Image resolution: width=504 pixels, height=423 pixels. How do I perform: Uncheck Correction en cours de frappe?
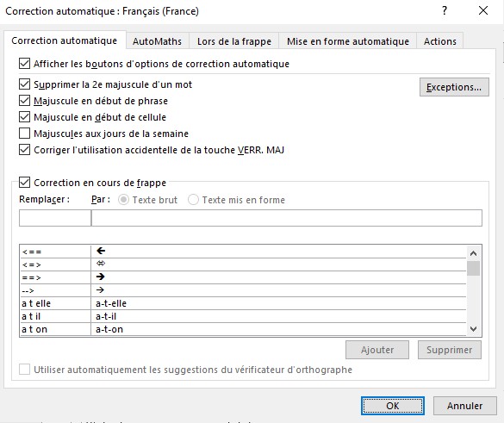tap(24, 183)
